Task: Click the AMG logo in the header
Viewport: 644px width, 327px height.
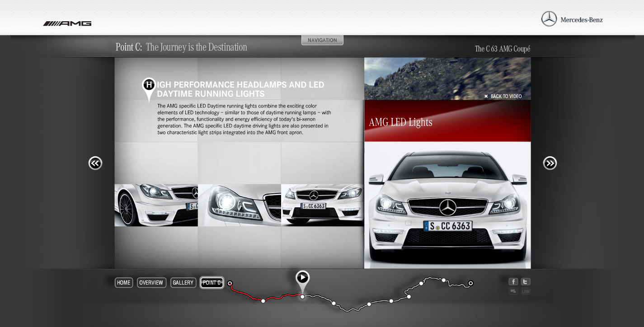Action: pyautogui.click(x=67, y=23)
